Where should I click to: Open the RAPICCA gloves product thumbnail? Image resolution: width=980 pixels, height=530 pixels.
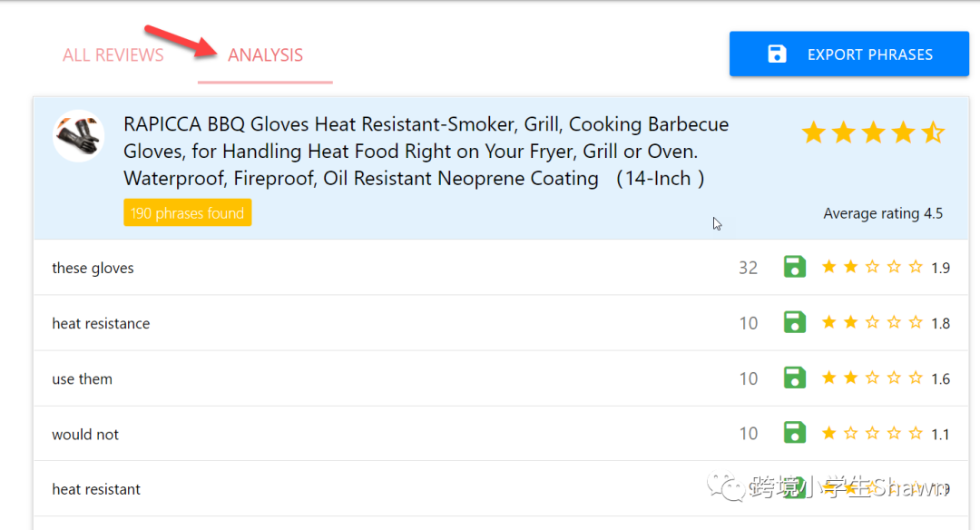[x=78, y=137]
